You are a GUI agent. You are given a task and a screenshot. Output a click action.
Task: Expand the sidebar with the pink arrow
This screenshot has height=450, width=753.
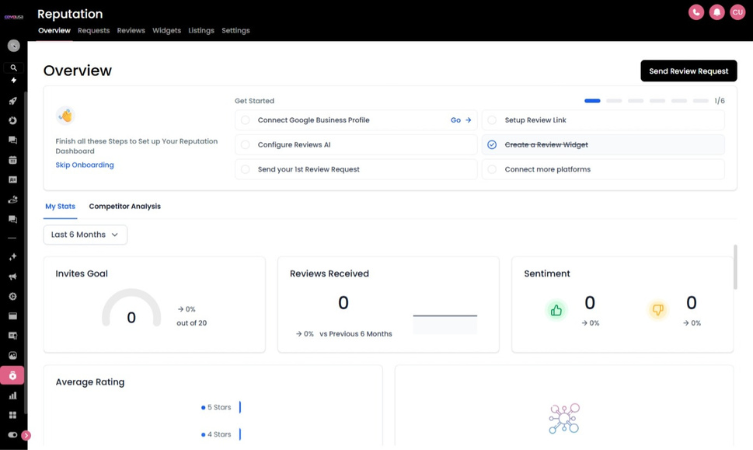[x=26, y=435]
